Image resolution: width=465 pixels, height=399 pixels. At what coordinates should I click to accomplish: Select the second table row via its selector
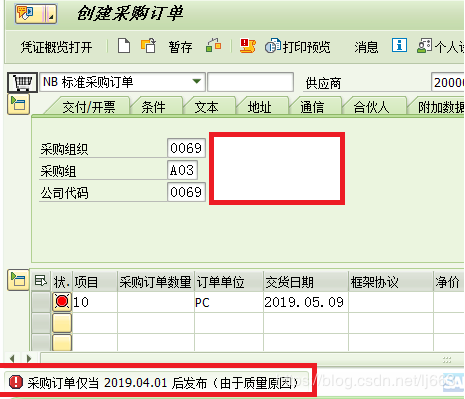point(41,323)
